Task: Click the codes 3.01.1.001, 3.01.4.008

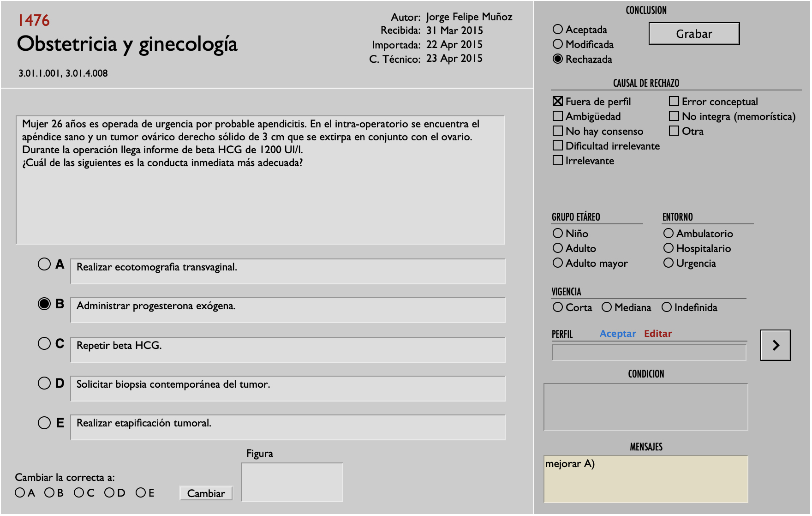Action: click(x=63, y=73)
